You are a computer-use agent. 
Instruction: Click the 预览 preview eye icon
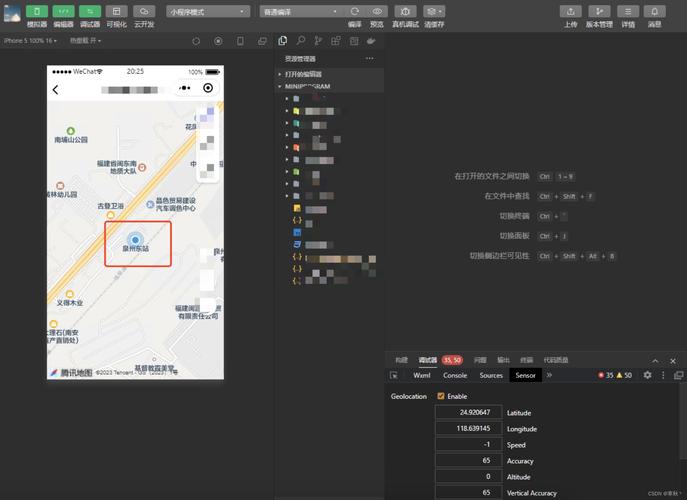tap(377, 11)
